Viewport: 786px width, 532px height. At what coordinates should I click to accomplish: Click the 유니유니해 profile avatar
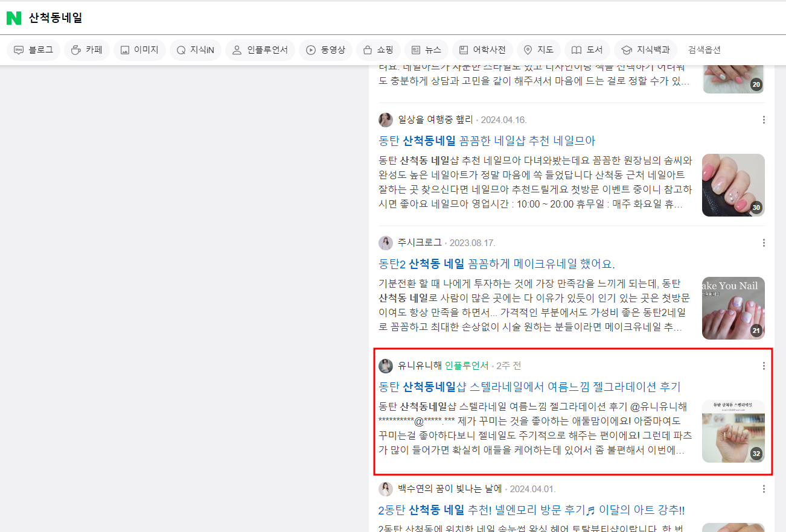pos(386,366)
